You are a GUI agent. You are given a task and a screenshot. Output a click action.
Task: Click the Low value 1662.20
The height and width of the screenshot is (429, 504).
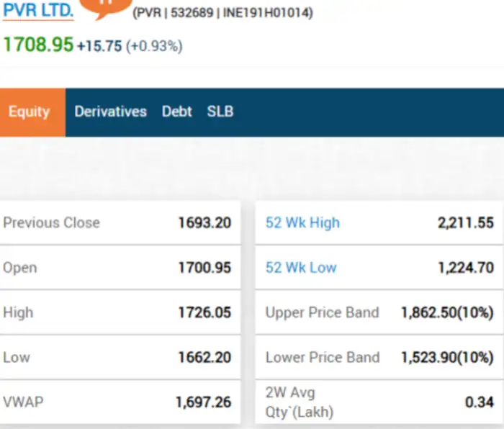pyautogui.click(x=204, y=357)
